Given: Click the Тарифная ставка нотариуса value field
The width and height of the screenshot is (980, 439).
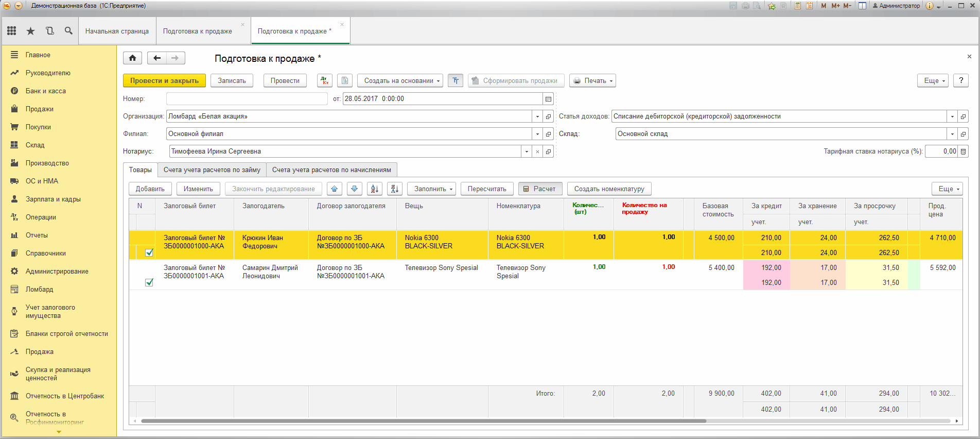Looking at the screenshot, I should (941, 151).
